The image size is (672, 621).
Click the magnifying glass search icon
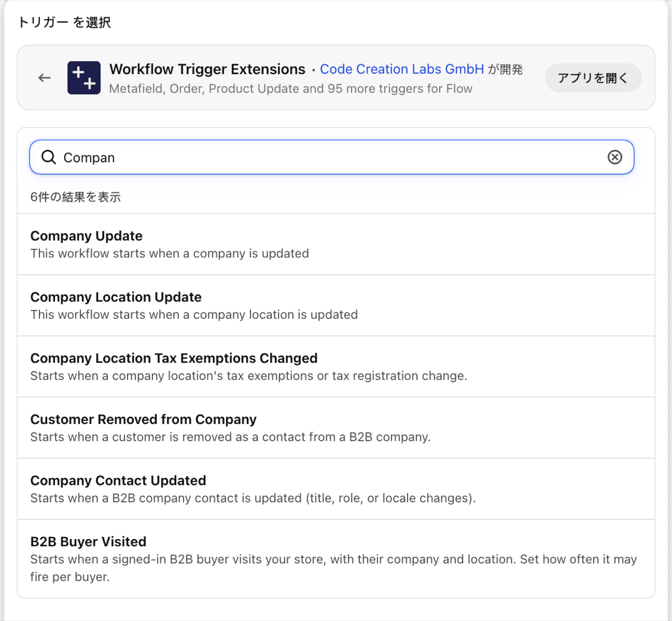(x=49, y=157)
